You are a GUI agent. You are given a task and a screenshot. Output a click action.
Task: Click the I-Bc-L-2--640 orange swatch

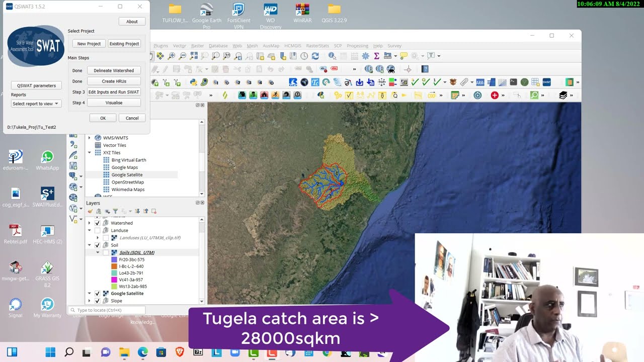tap(114, 266)
